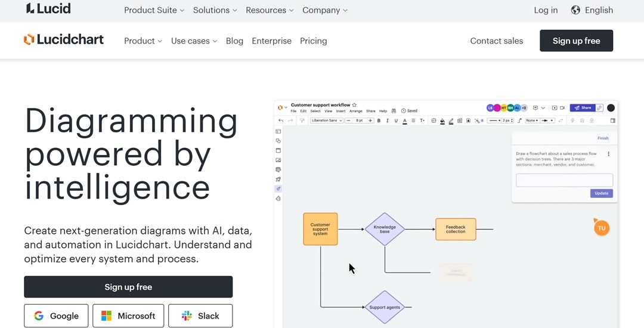
Task: Expand the Solutions menu
Action: click(x=215, y=10)
